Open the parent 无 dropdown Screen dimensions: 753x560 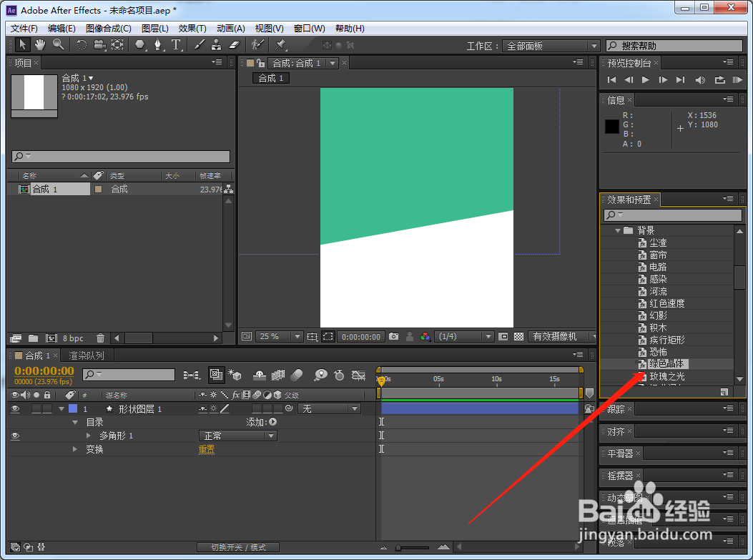(329, 408)
